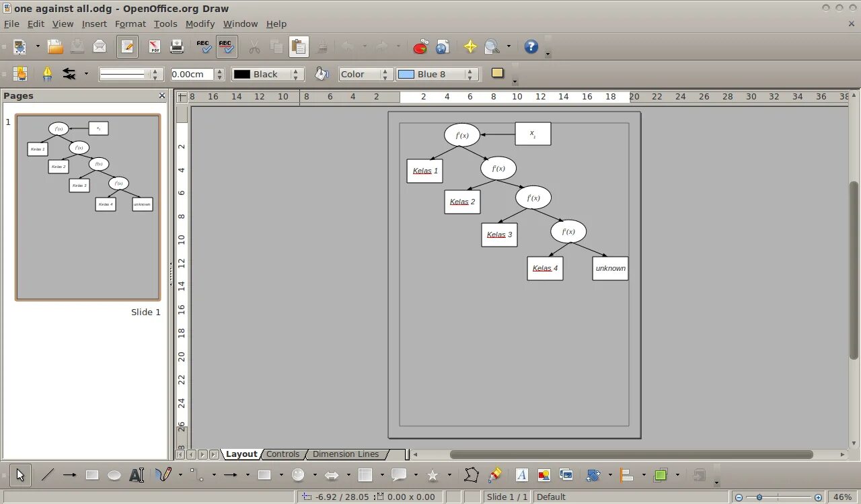Screen dimensions: 861x504
Task: Click the Arrow Style icon
Action: [69, 74]
